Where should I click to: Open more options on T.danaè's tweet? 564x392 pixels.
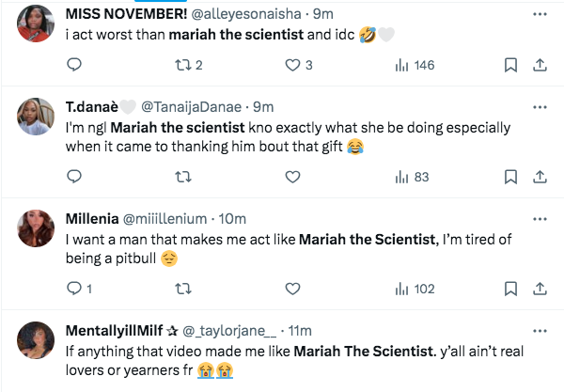pyautogui.click(x=540, y=106)
